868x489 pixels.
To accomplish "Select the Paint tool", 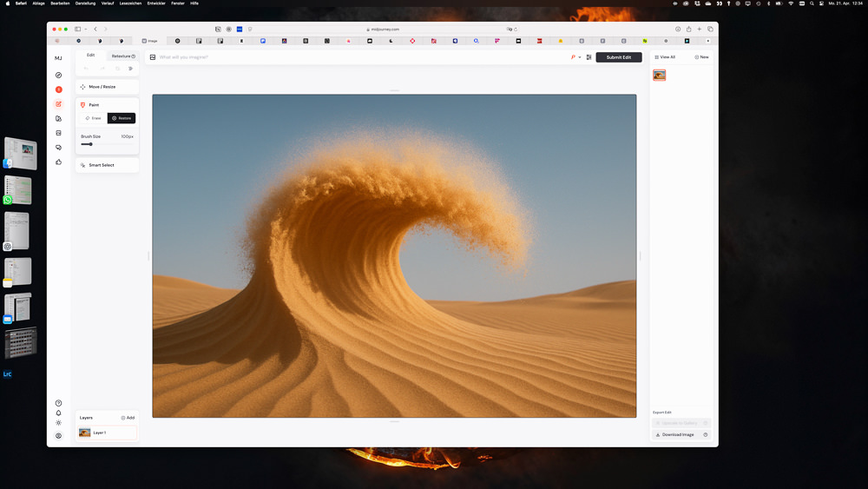I will point(107,105).
